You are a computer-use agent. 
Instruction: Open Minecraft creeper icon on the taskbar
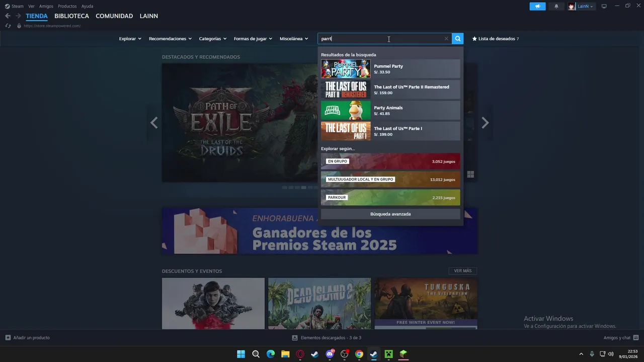point(388,354)
